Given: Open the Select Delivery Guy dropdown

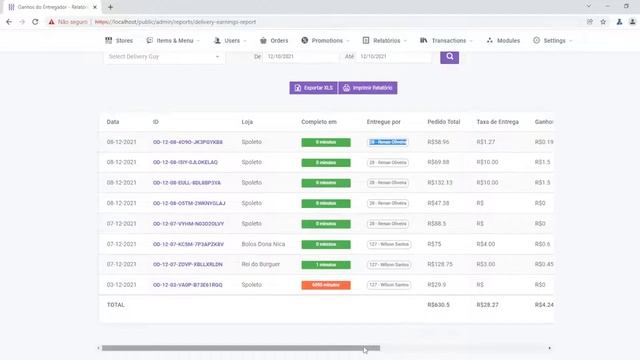Looking at the screenshot, I should tap(164, 57).
